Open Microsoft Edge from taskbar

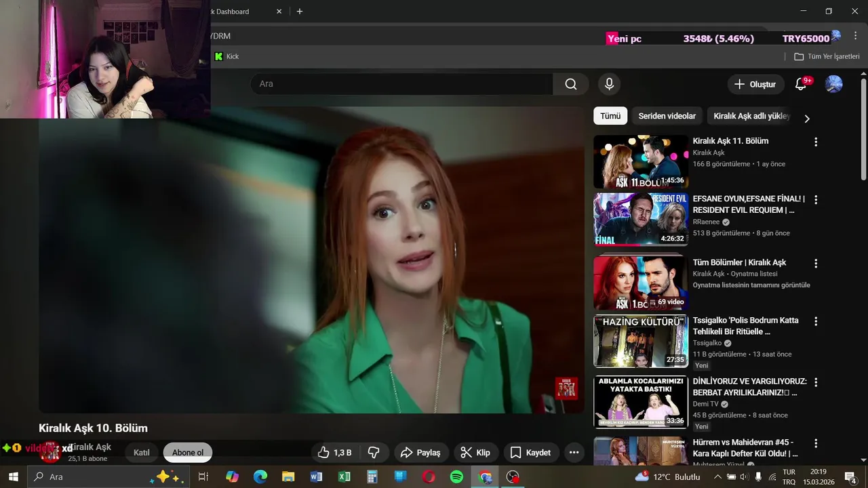260,476
